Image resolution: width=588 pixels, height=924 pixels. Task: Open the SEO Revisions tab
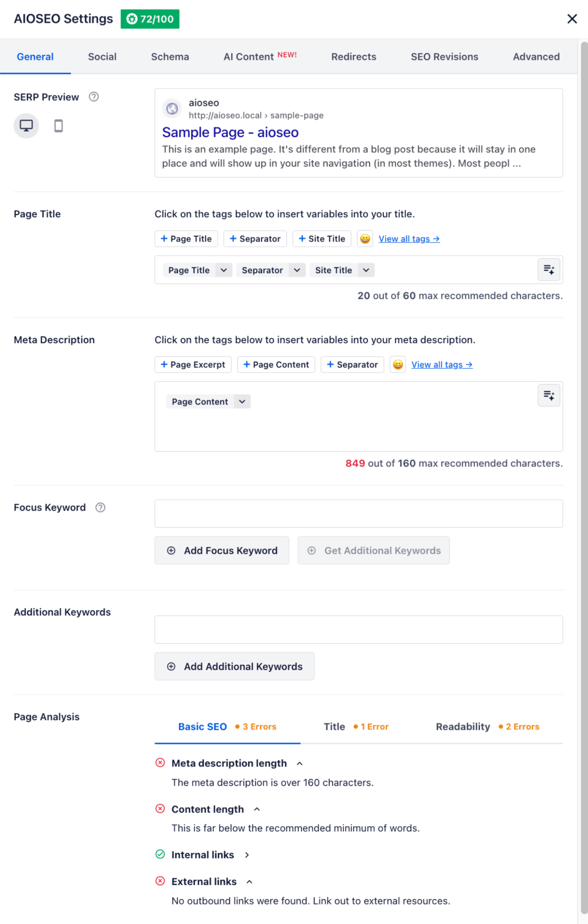444,57
